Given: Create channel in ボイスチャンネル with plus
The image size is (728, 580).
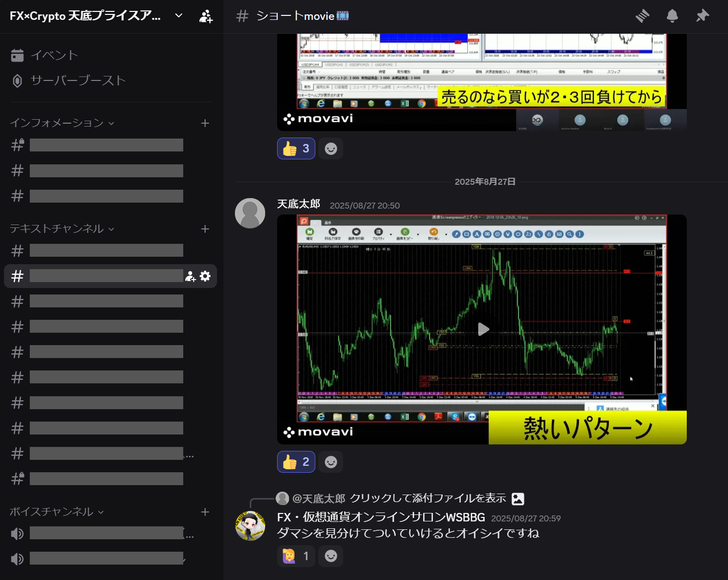Looking at the screenshot, I should 205,512.
